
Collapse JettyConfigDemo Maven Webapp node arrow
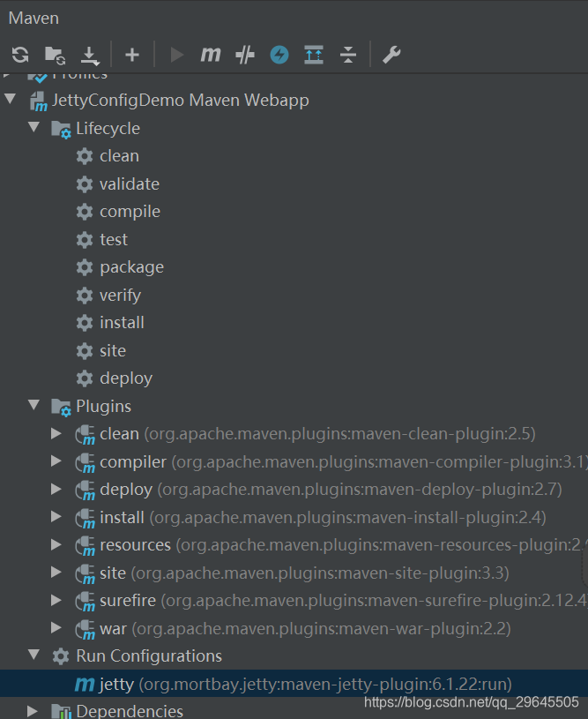pyautogui.click(x=10, y=99)
